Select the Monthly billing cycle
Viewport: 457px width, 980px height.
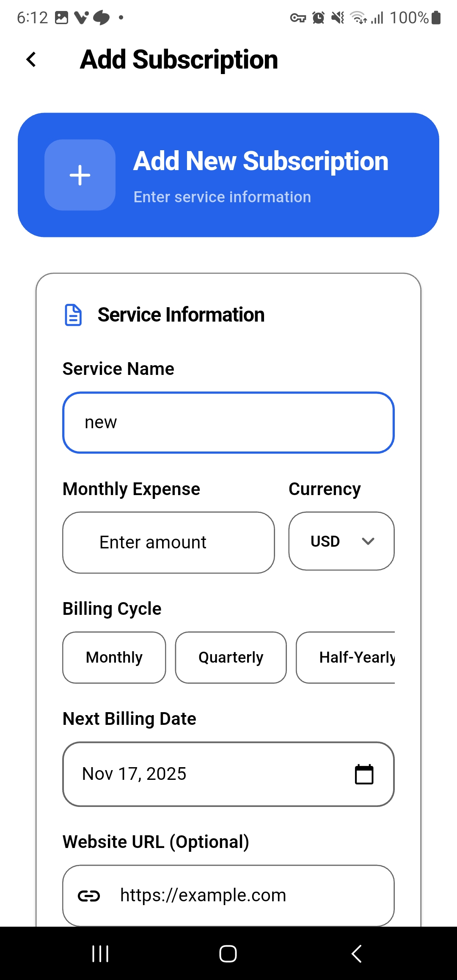tap(114, 658)
